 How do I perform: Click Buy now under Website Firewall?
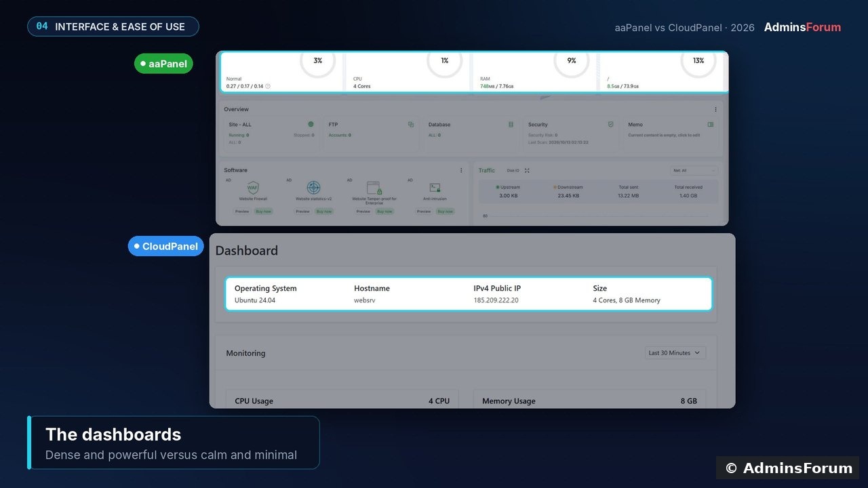[263, 211]
